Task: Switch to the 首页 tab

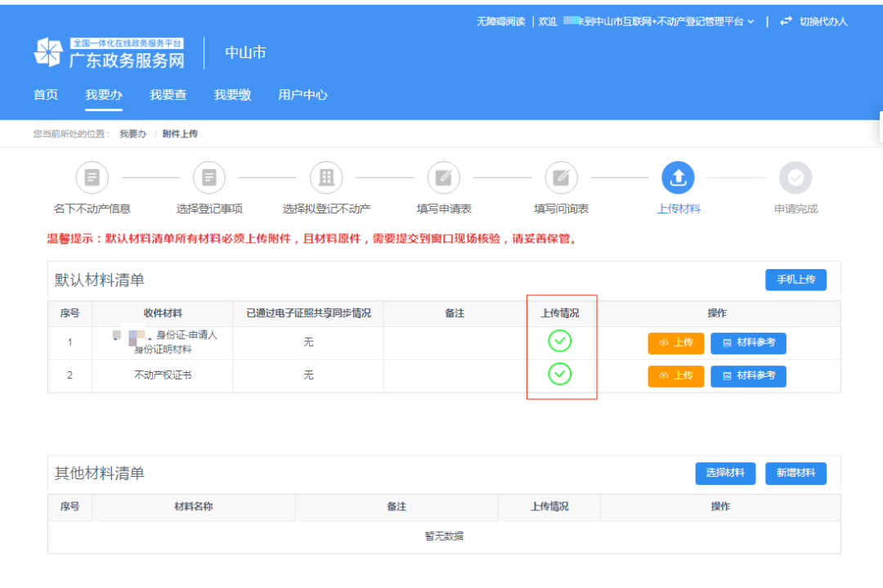Action: pyautogui.click(x=45, y=95)
